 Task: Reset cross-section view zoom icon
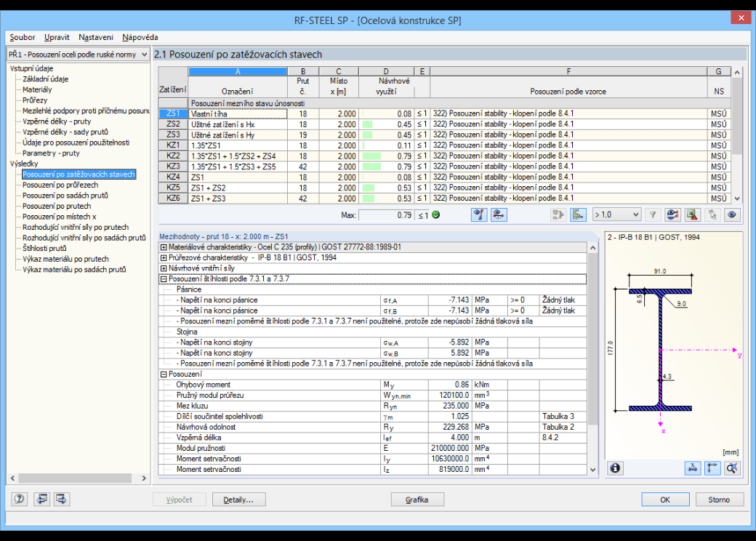(732, 468)
